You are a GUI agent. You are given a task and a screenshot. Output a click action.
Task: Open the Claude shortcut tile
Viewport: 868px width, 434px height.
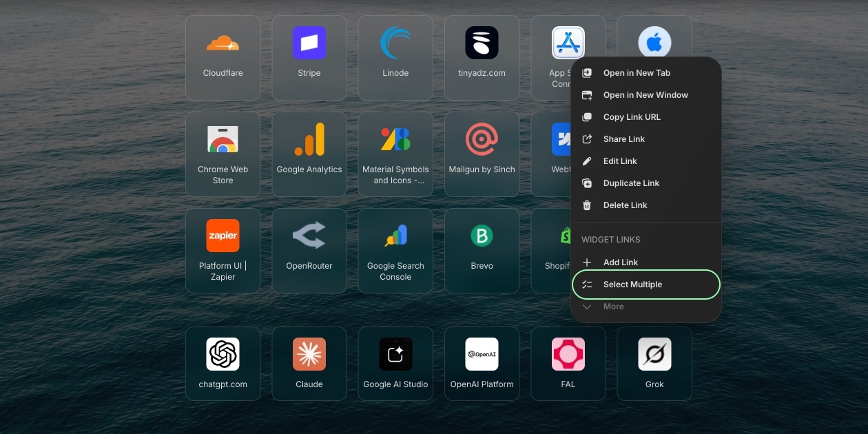[309, 364]
